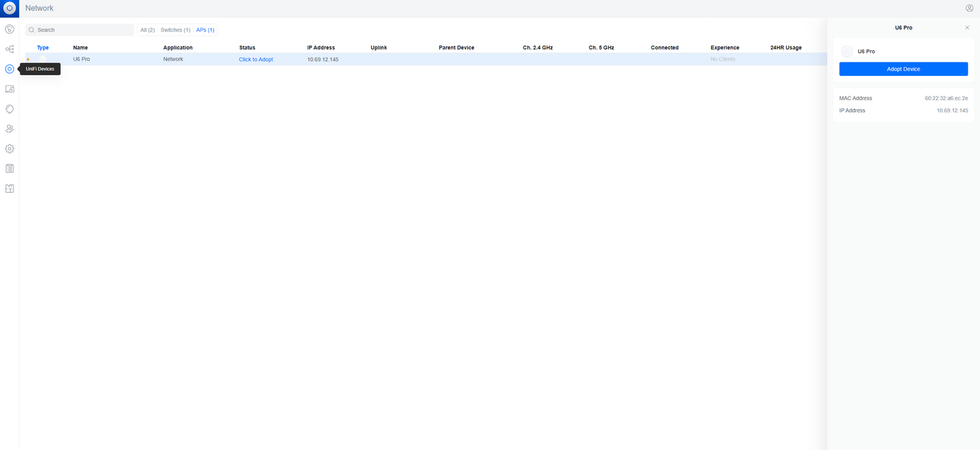This screenshot has height=450, width=980.
Task: Open the users/people icon in sidebar
Action: click(x=10, y=129)
